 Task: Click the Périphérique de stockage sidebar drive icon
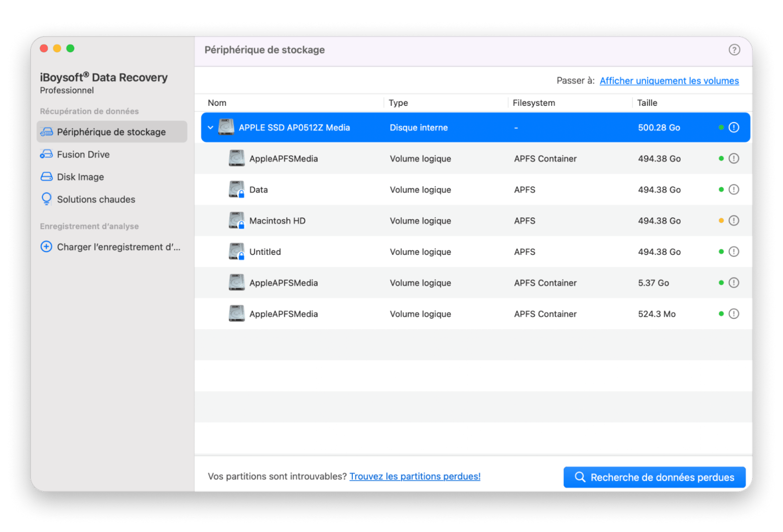click(46, 132)
